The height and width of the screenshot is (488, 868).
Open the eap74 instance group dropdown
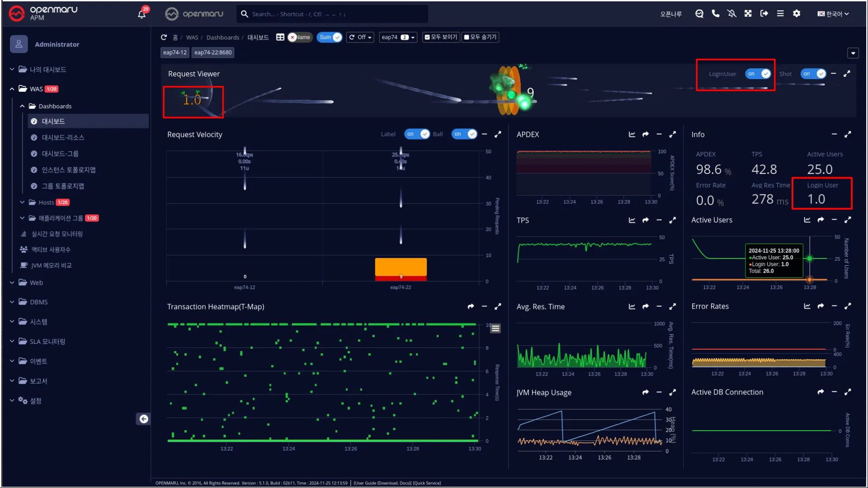pyautogui.click(x=398, y=38)
